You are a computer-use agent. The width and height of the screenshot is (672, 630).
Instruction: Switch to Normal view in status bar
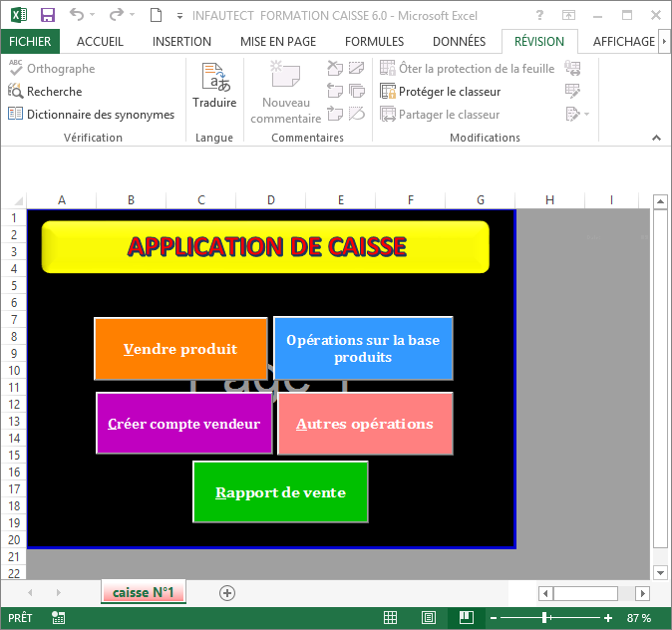(x=391, y=618)
